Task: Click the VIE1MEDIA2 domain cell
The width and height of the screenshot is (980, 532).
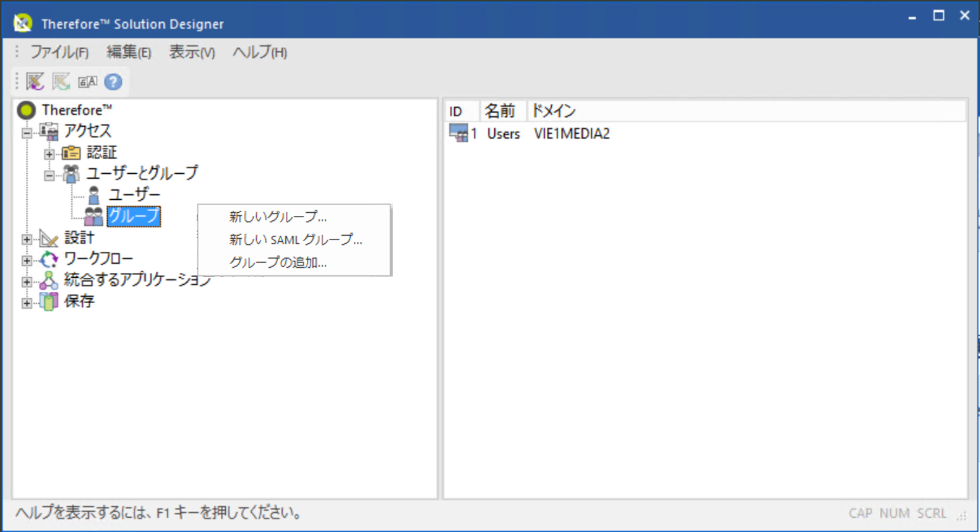Action: (572, 134)
